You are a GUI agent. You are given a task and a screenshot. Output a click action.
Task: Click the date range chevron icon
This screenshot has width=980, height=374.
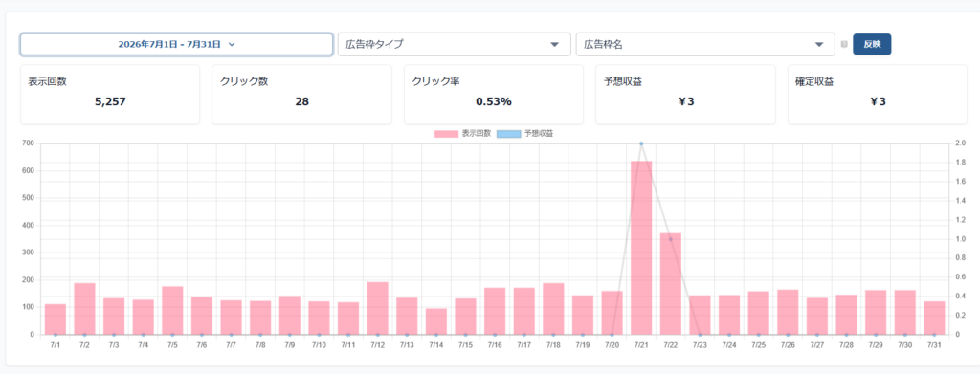click(x=232, y=44)
